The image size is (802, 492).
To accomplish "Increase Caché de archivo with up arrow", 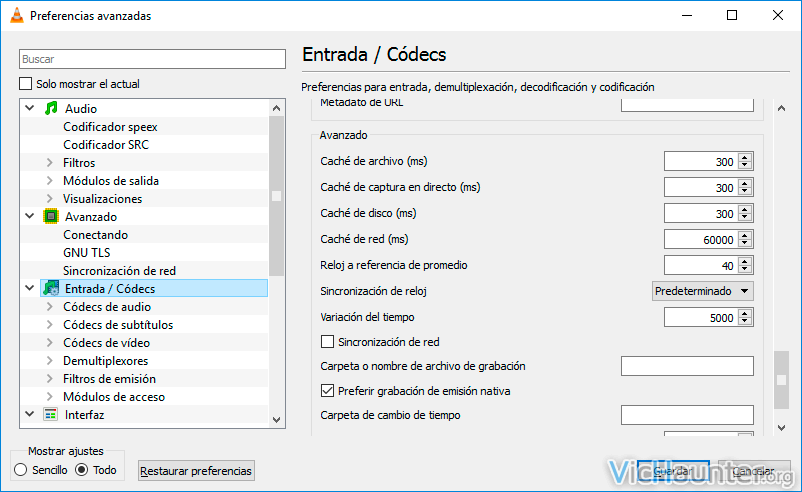I will tap(745, 158).
